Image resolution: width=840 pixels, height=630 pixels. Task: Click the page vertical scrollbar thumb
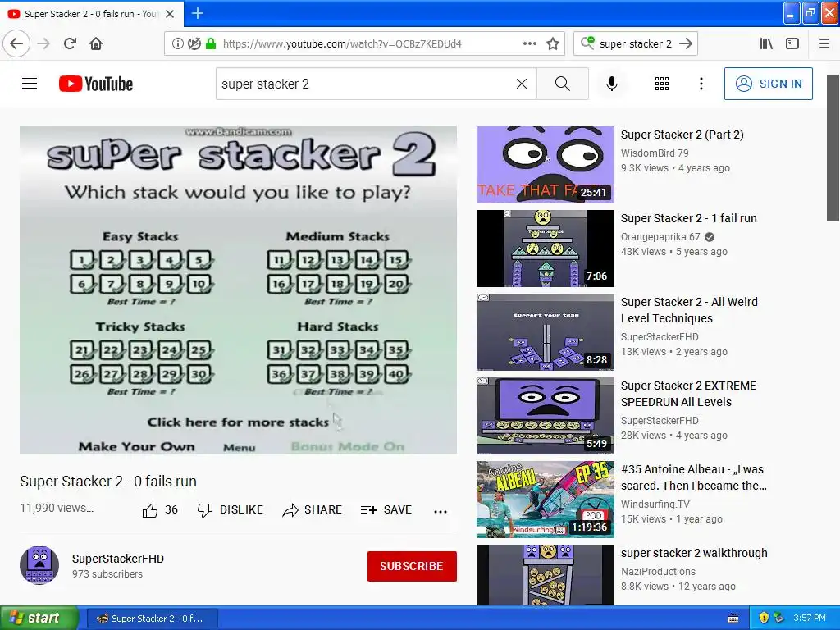click(x=833, y=148)
